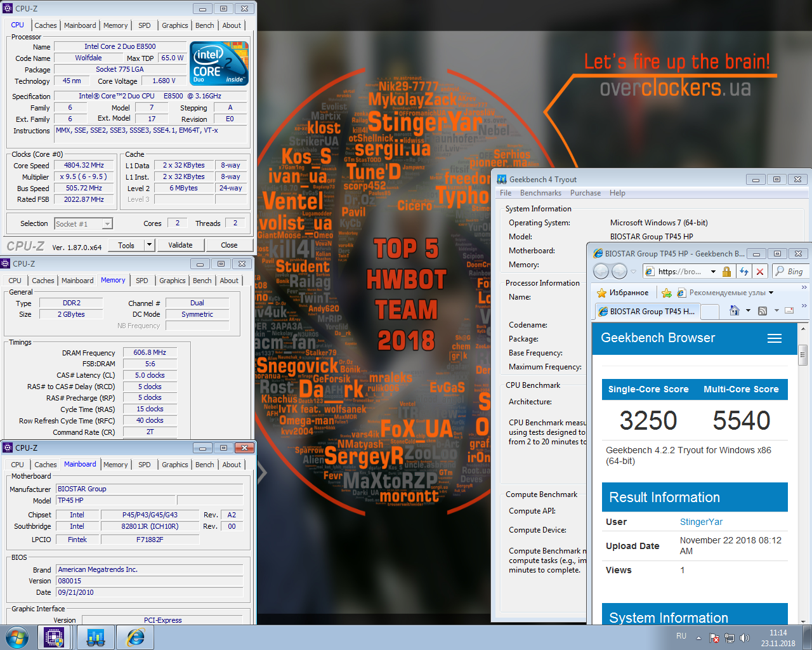Open the Internet Explorer taskbar icon
Image resolution: width=812 pixels, height=650 pixels.
[x=136, y=637]
